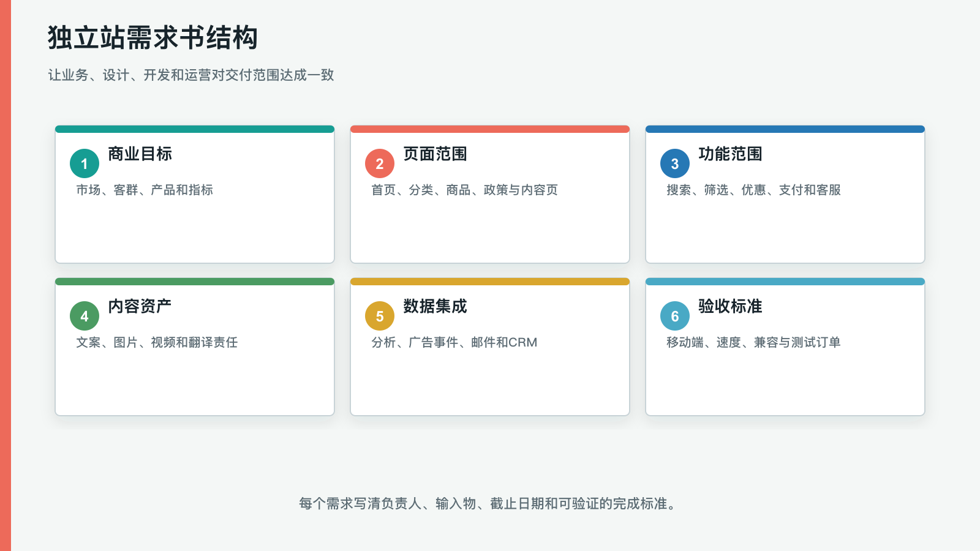The width and height of the screenshot is (980, 551).
Task: Select the text 市场、客群、产品和指标
Action: pyautogui.click(x=145, y=190)
